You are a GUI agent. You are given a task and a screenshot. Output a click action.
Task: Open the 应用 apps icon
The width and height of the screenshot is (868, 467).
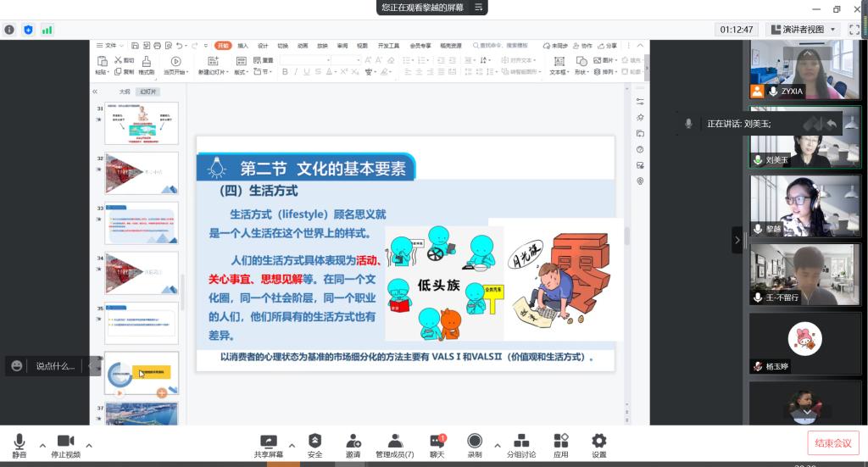click(560, 444)
